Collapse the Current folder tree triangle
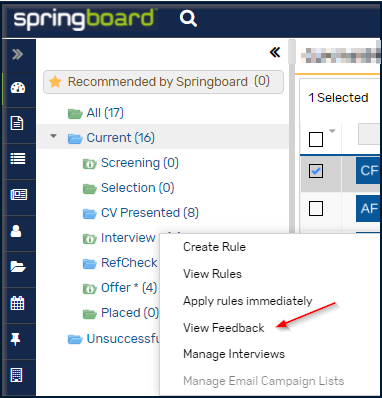Viewport: 382px width, 398px height. [53, 136]
